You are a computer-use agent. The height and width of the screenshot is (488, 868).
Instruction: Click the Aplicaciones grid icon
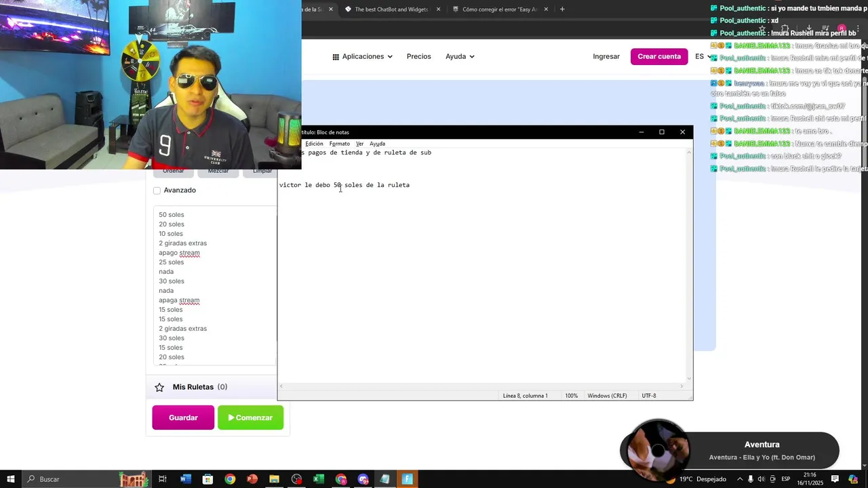click(x=336, y=57)
